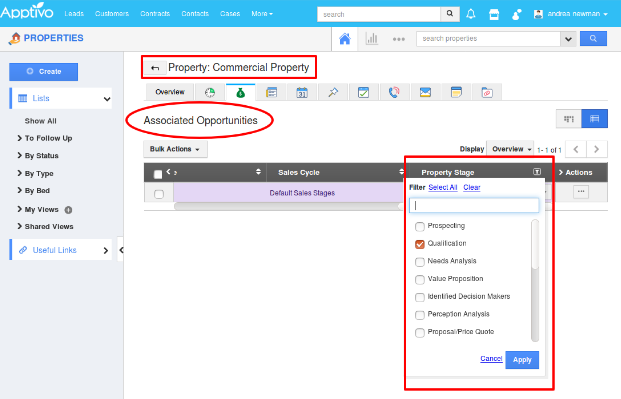Click the Clear filter link
The image size is (621, 399).
[472, 187]
